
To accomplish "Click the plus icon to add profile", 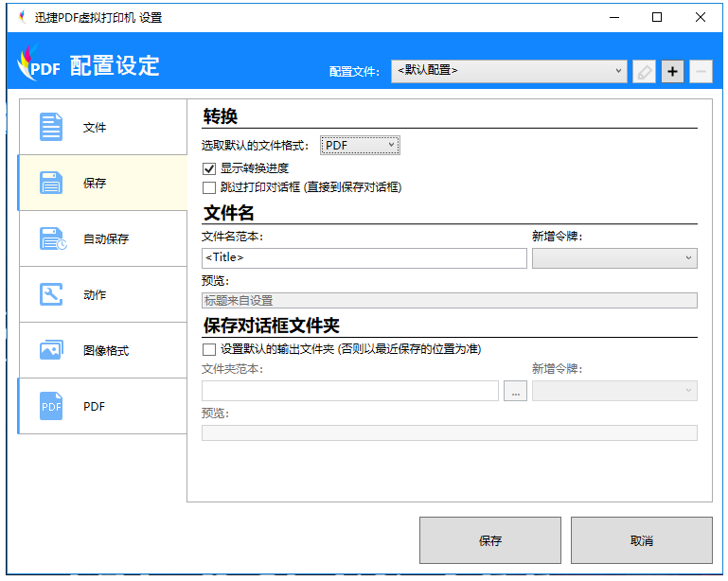I will click(672, 72).
